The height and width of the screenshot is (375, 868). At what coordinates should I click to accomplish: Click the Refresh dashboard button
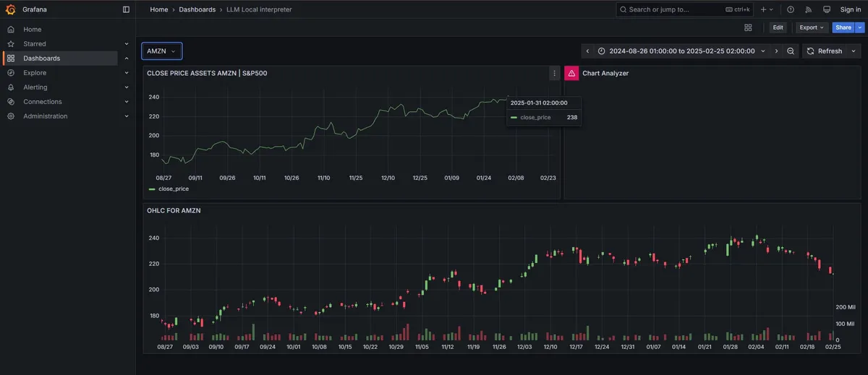[825, 51]
